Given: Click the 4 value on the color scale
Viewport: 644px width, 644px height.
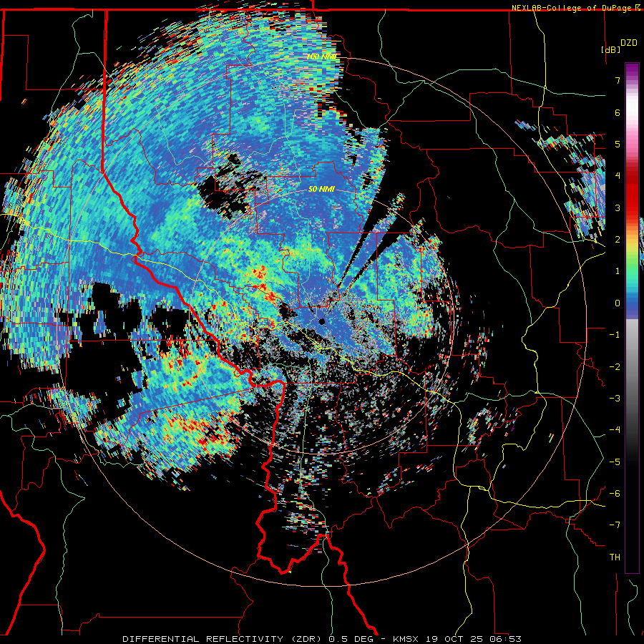Looking at the screenshot, I should (x=618, y=176).
